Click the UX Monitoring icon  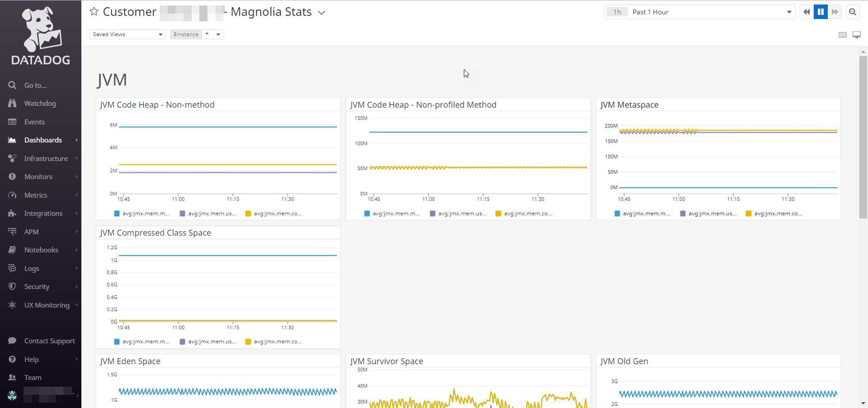[x=12, y=305]
